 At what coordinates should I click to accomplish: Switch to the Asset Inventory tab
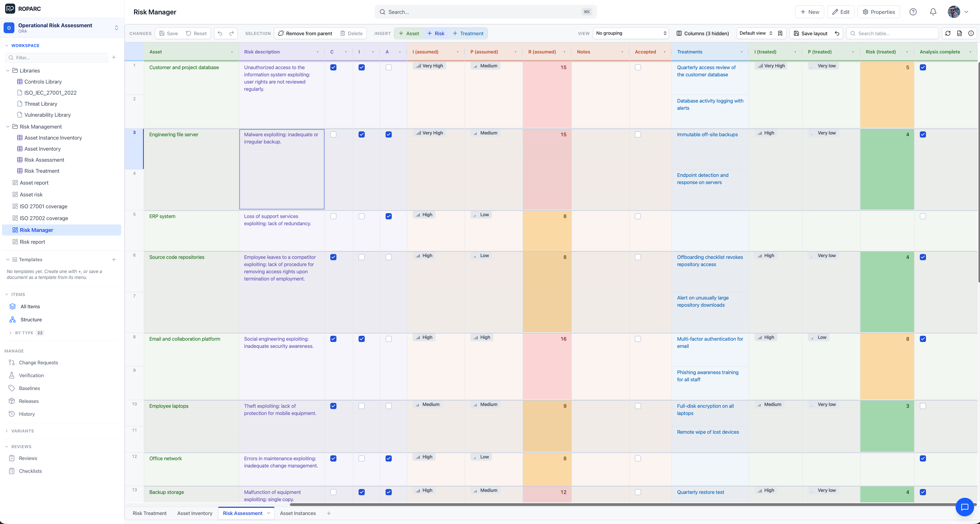coord(195,513)
